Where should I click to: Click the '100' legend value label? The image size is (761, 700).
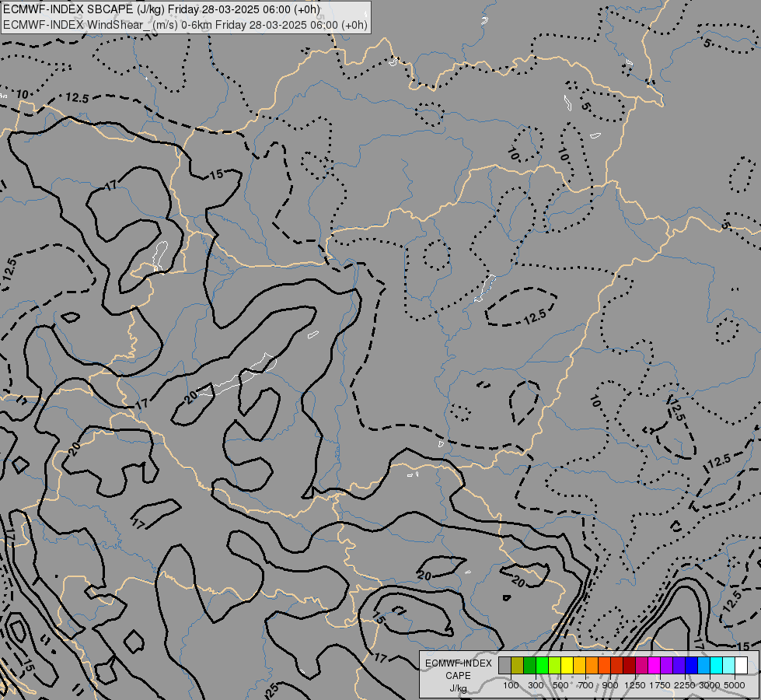pos(511,685)
